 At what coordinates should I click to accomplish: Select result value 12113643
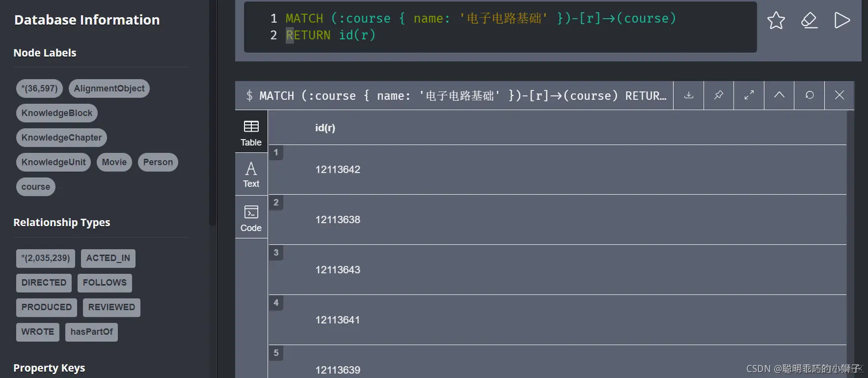[338, 270]
